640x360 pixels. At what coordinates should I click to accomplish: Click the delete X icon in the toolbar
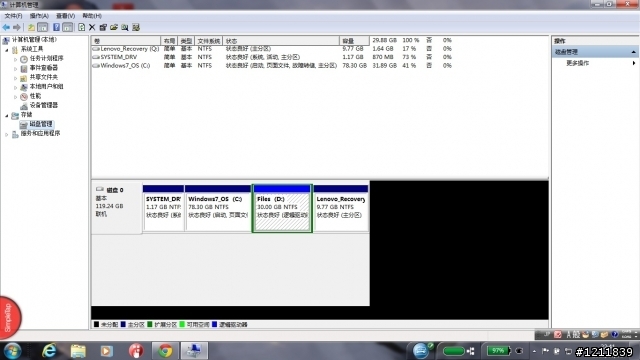click(92, 27)
